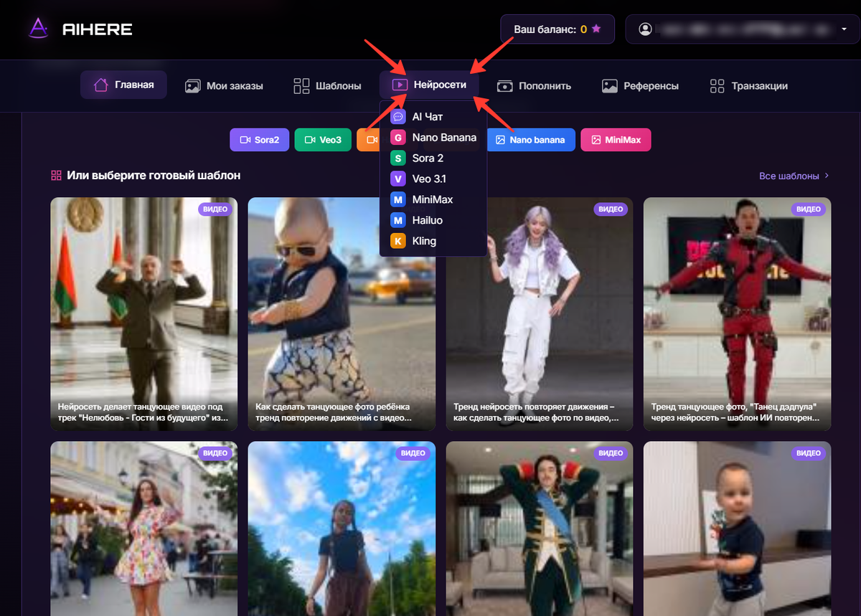Click the pink G icon for Nano Banana

tap(398, 138)
